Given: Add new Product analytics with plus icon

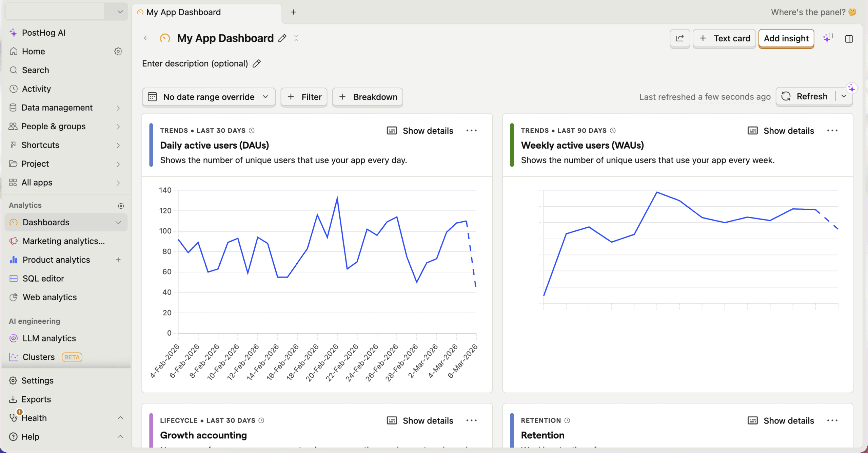Looking at the screenshot, I should tap(118, 260).
